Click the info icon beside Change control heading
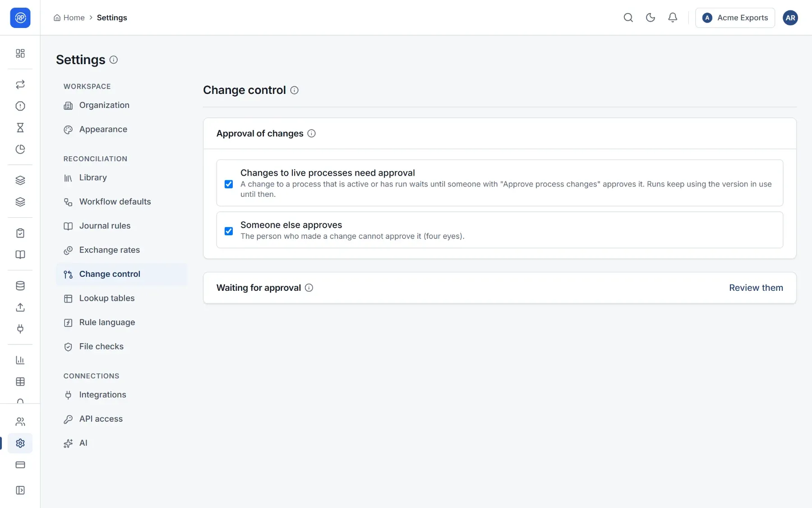Screen dimensions: 812x508 point(294,90)
